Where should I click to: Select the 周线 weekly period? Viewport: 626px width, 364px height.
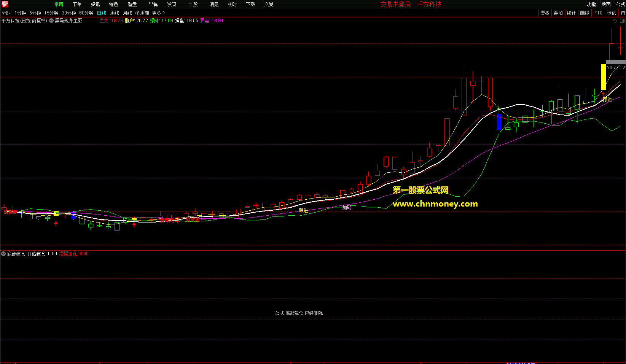(114, 13)
